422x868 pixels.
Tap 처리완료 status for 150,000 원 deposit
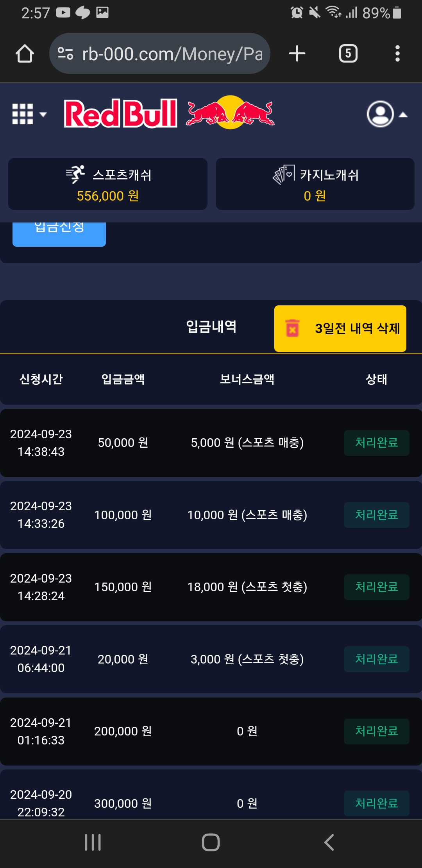click(376, 587)
